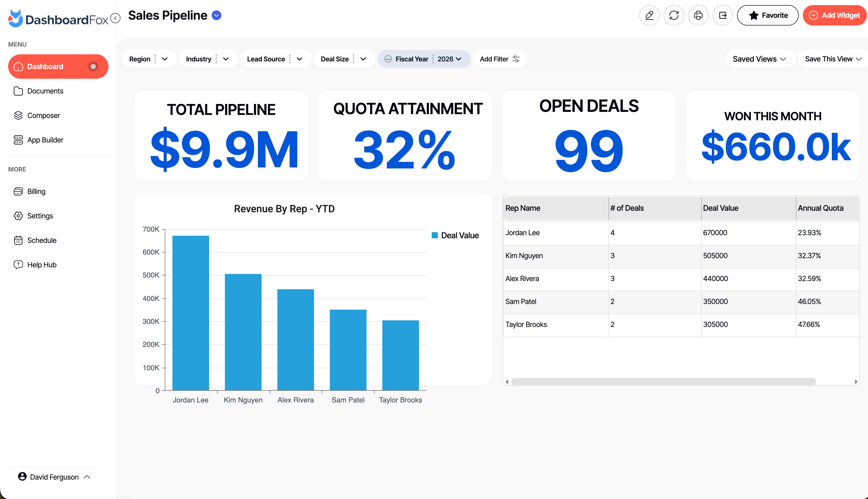Toggle the Dashboard indicator dot
This screenshot has height=499, width=868.
tap(93, 67)
